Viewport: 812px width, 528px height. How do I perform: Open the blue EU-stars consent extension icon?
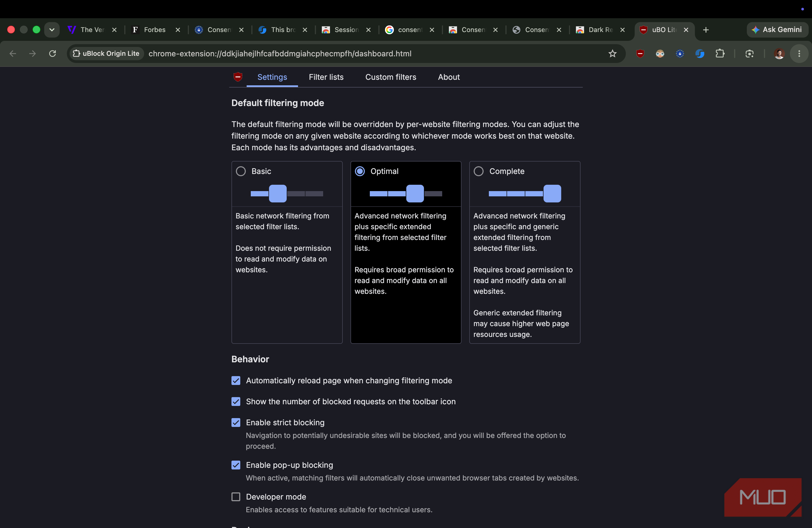[x=680, y=54]
